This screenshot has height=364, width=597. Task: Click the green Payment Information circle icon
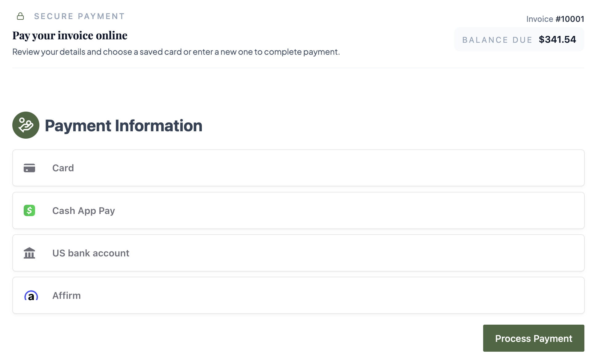point(26,125)
